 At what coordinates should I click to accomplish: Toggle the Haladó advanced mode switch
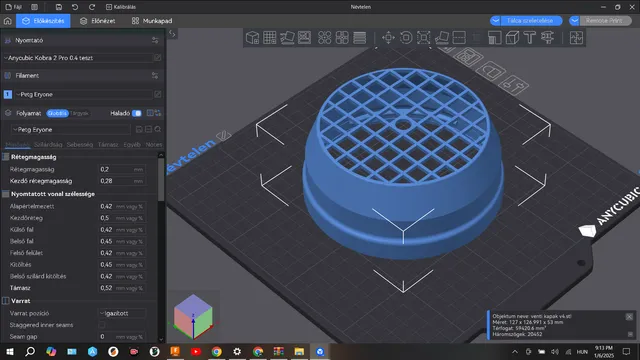coord(137,113)
